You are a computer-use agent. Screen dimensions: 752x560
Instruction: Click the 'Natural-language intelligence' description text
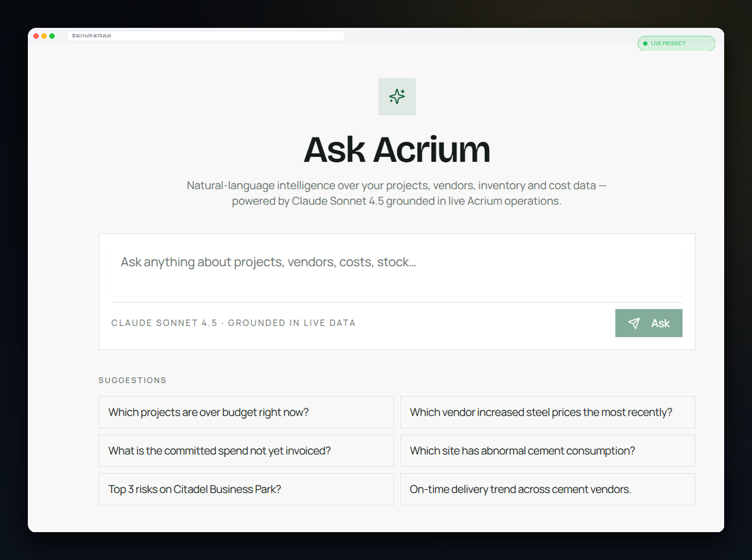(397, 193)
